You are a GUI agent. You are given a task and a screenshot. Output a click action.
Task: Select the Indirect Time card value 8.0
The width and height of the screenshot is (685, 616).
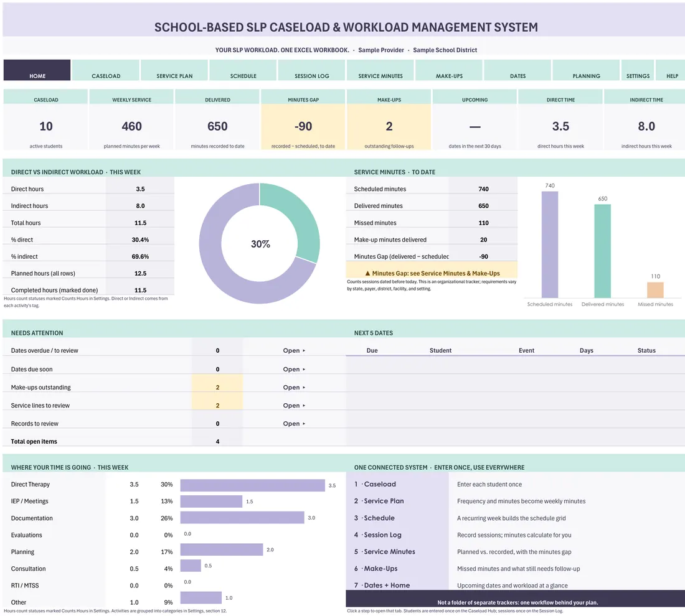click(x=646, y=126)
